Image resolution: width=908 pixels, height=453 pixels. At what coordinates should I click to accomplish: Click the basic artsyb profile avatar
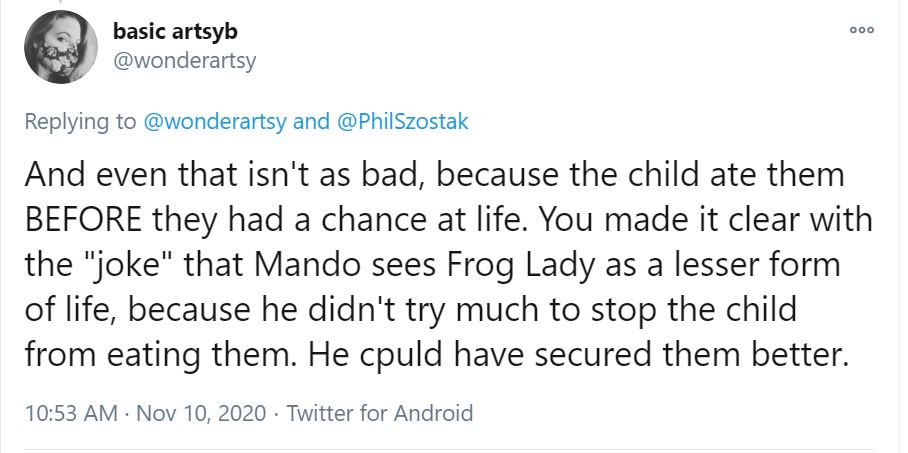click(57, 49)
